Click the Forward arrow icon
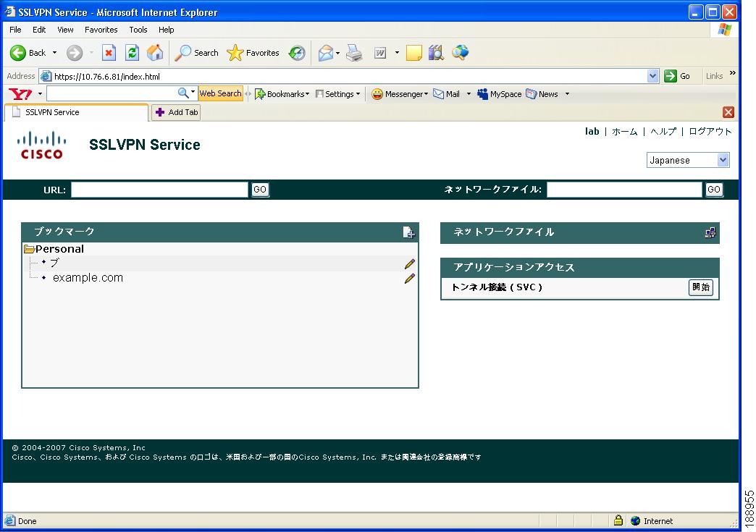756x532 pixels. (75, 53)
